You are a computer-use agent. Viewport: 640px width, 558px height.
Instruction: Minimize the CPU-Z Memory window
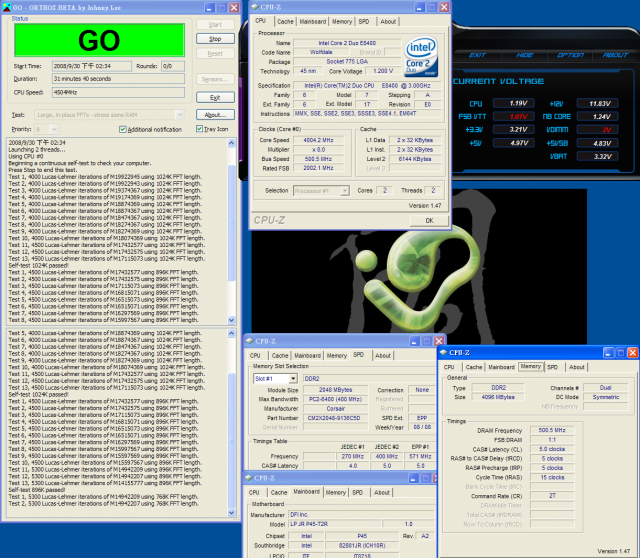point(608,353)
